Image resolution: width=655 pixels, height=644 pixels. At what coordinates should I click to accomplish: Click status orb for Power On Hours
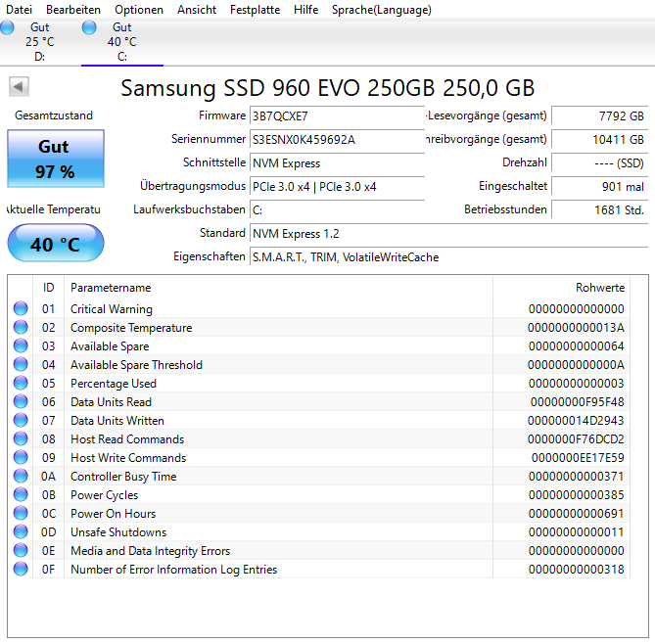coord(21,513)
